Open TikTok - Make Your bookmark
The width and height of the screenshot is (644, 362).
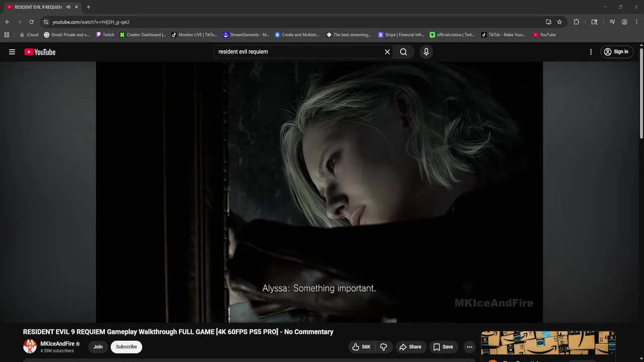point(503,35)
